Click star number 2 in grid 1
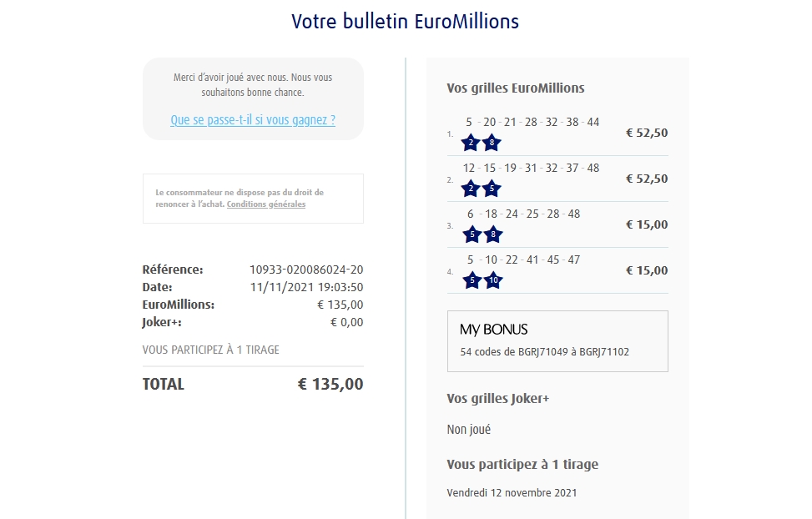The height and width of the screenshot is (519, 812). pos(472,143)
